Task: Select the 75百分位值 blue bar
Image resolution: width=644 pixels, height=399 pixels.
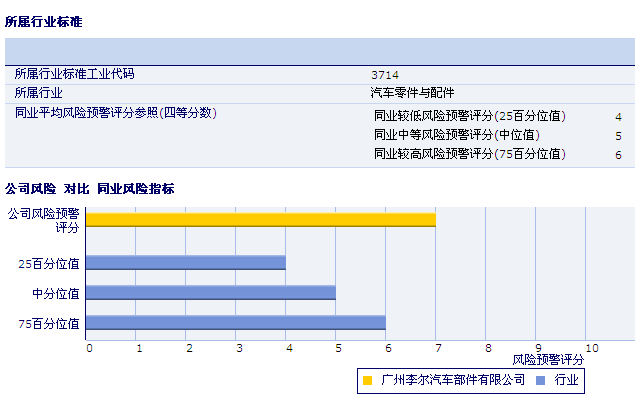Action: [236, 323]
